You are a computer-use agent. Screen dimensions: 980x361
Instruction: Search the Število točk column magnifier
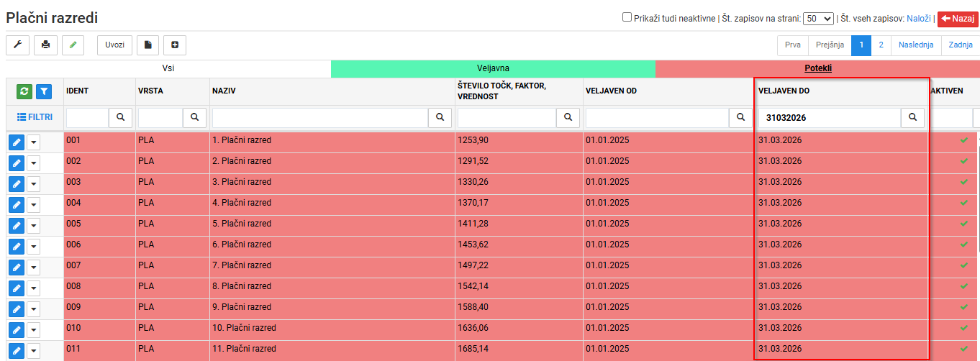pos(568,116)
